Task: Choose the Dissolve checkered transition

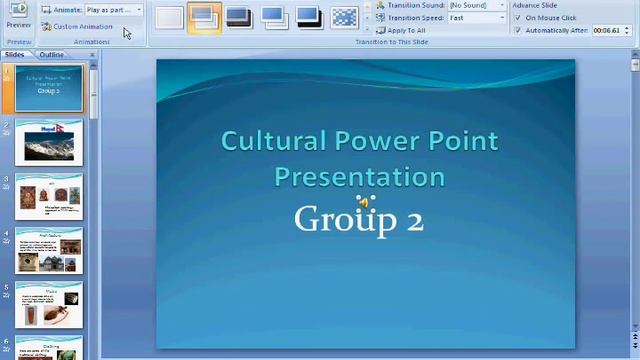Action: pyautogui.click(x=344, y=18)
